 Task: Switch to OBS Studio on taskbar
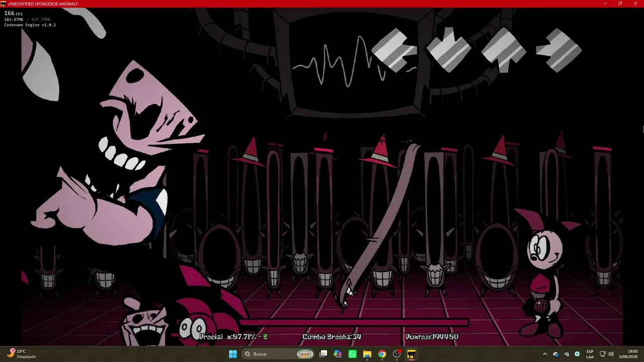coord(397,354)
